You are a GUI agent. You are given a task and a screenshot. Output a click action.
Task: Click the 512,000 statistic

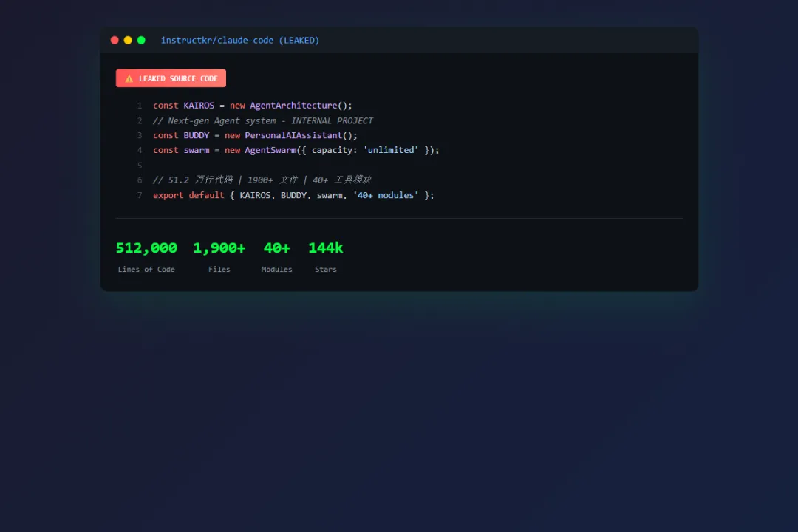click(x=146, y=248)
